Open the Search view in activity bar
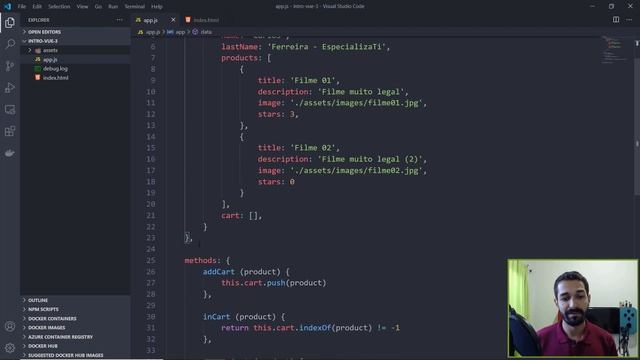The height and width of the screenshot is (360, 640). click(x=10, y=44)
